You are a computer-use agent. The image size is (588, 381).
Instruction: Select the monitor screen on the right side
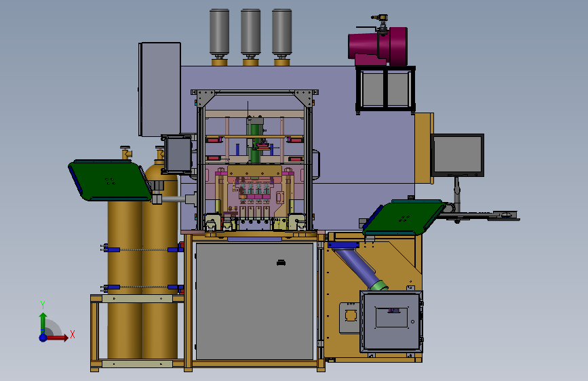(x=458, y=155)
